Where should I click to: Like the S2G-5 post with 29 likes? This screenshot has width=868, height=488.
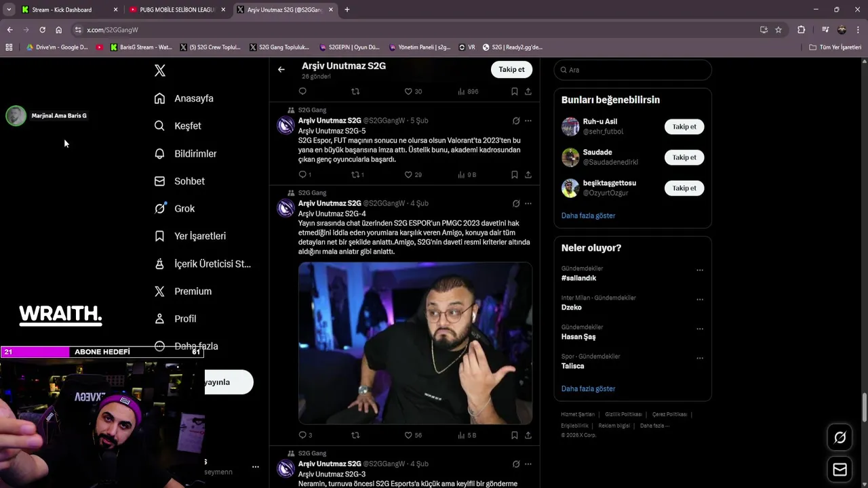413,175
